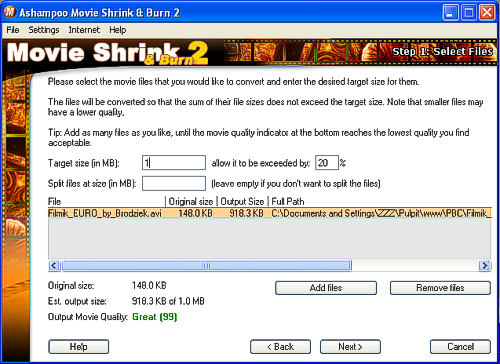Open the File menu

(x=13, y=30)
